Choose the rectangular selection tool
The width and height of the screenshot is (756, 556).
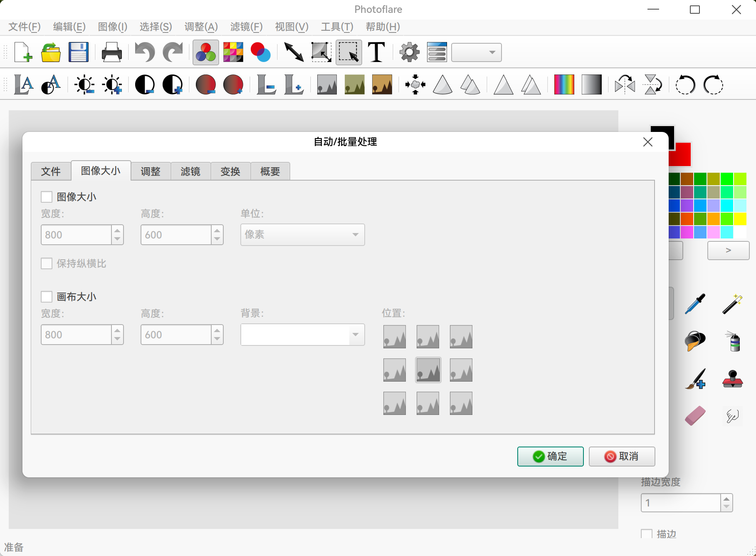pyautogui.click(x=349, y=52)
